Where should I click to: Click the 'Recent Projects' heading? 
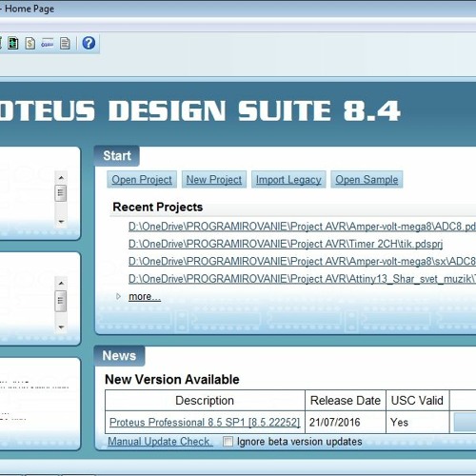(x=158, y=207)
